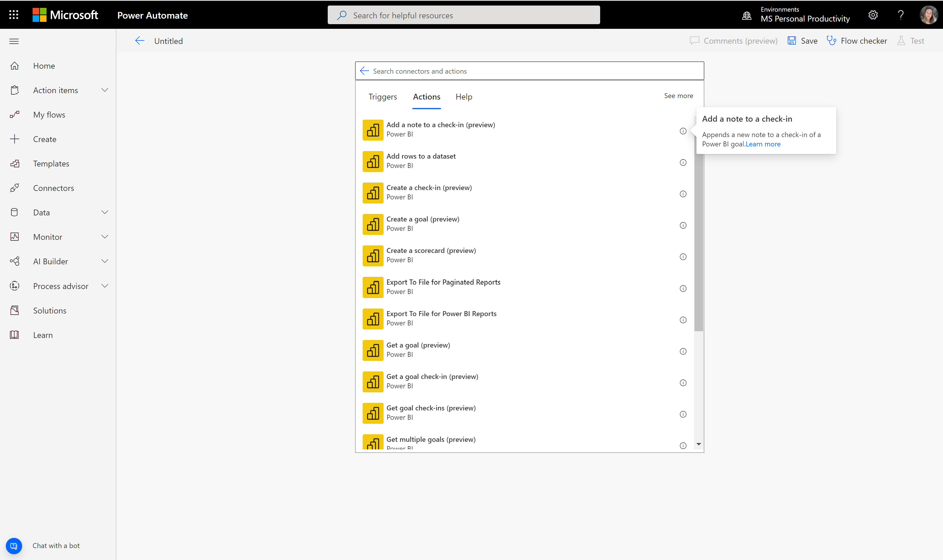Click the Create a scorecard preview icon

[x=373, y=256]
